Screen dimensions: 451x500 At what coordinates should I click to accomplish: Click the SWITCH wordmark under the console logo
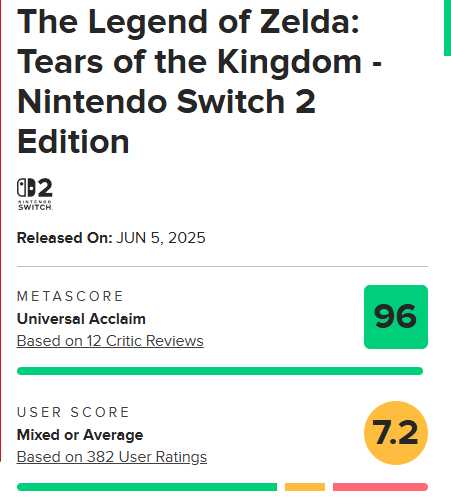coord(35,207)
